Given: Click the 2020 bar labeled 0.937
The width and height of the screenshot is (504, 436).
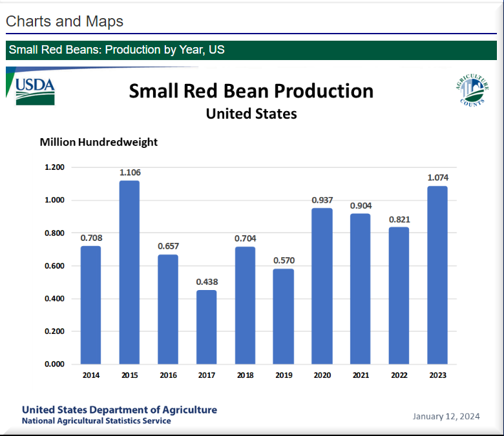Looking at the screenshot, I should tap(322, 285).
